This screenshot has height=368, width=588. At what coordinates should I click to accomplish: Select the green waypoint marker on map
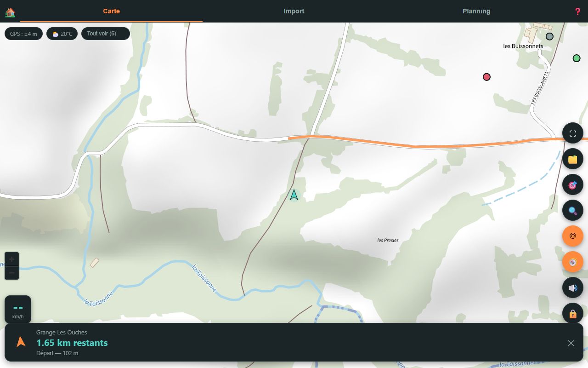click(577, 58)
